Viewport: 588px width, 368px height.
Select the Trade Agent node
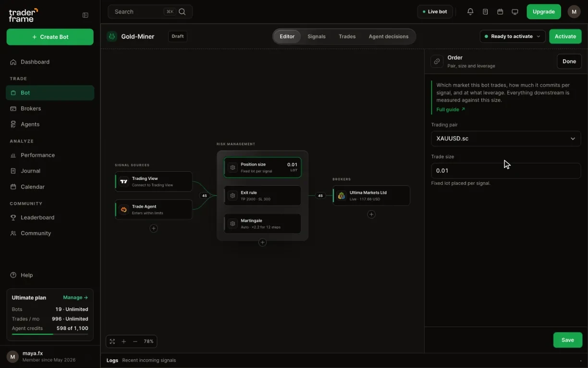(154, 210)
